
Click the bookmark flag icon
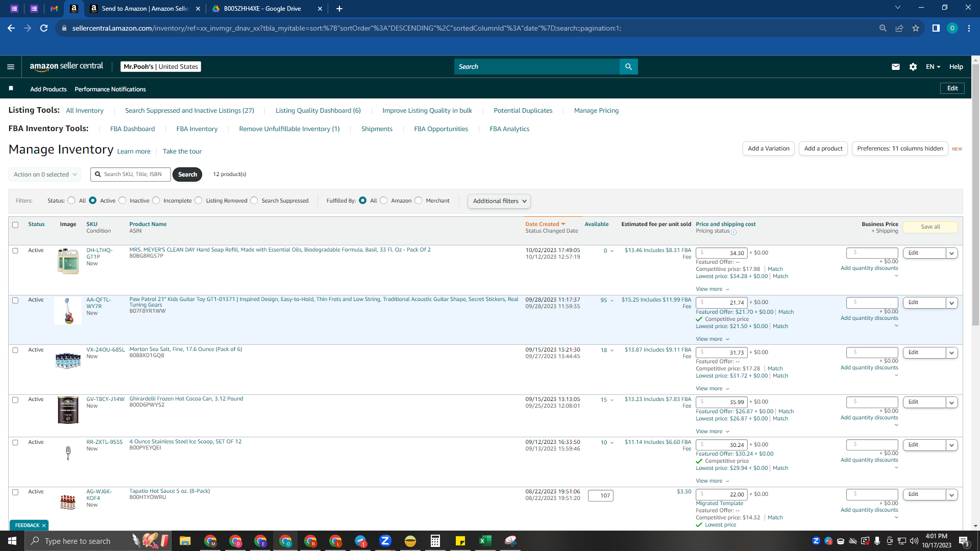(11, 89)
